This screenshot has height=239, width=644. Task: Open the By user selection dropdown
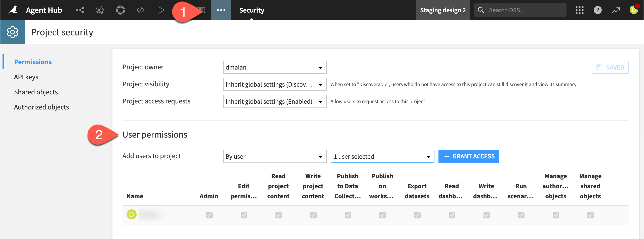pyautogui.click(x=274, y=156)
